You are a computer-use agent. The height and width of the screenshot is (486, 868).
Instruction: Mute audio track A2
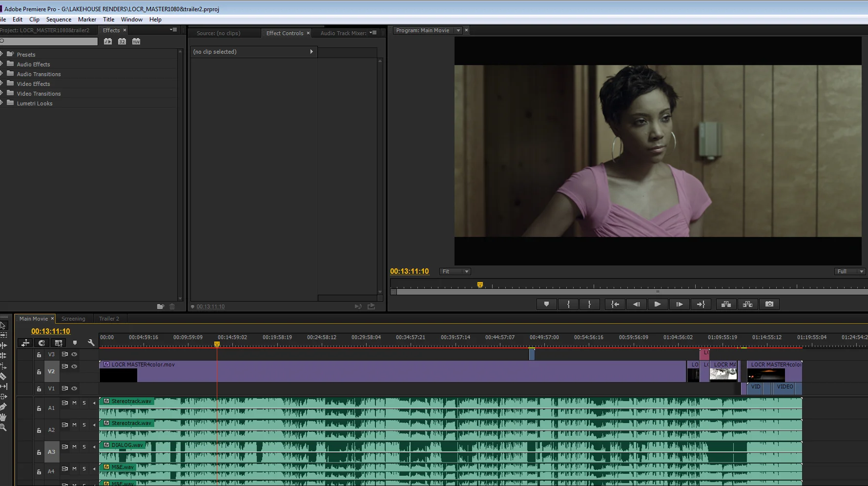pos(74,425)
